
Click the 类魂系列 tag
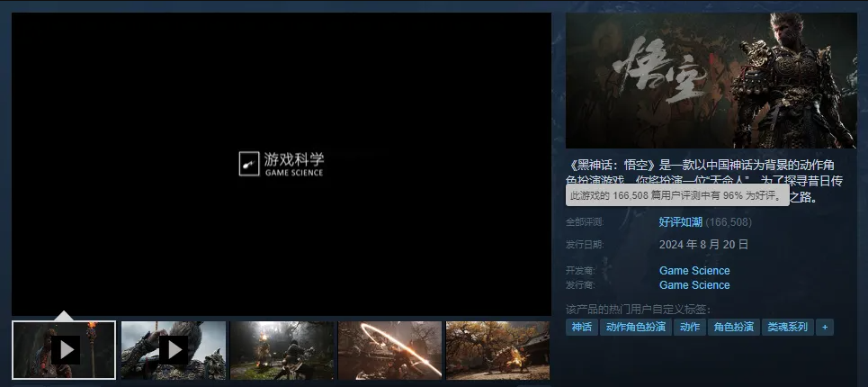pos(788,328)
